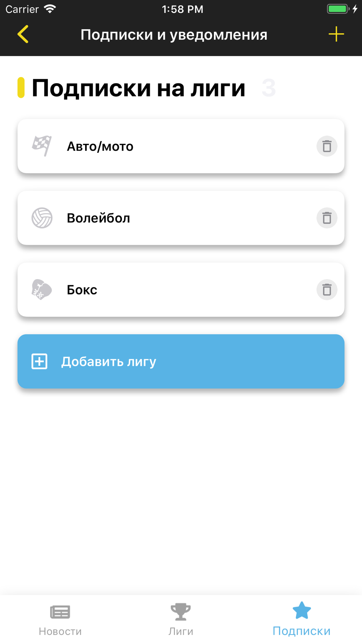Image resolution: width=362 pixels, height=644 pixels.
Task: Tap the plus-square icon on blue button
Action: tap(39, 361)
